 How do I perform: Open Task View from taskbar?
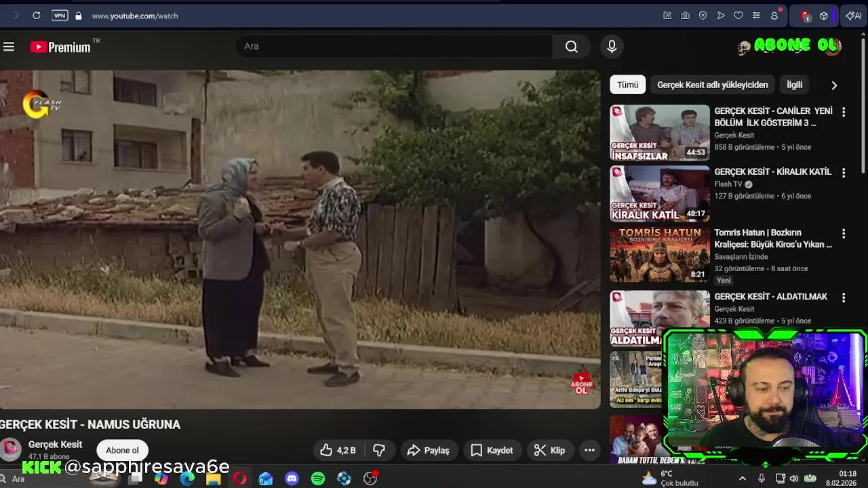click(135, 479)
